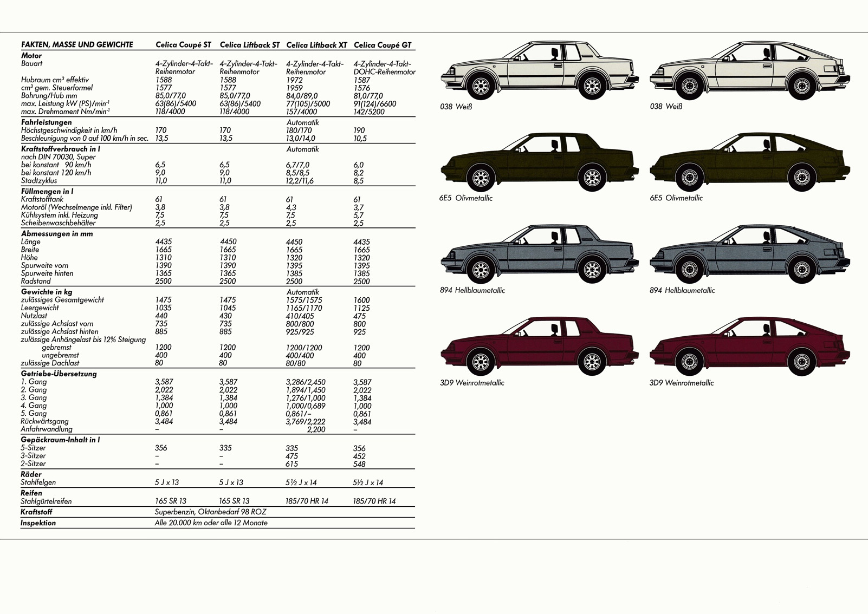The height and width of the screenshot is (614, 868).
Task: Click 'Alle 20.000 km oder alle 12 Monate'
Action: pos(211,523)
